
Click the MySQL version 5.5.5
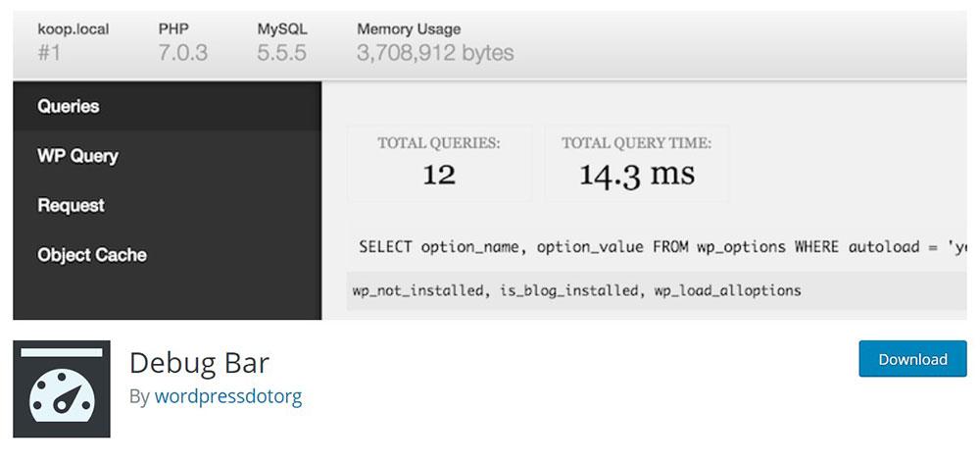[x=282, y=53]
